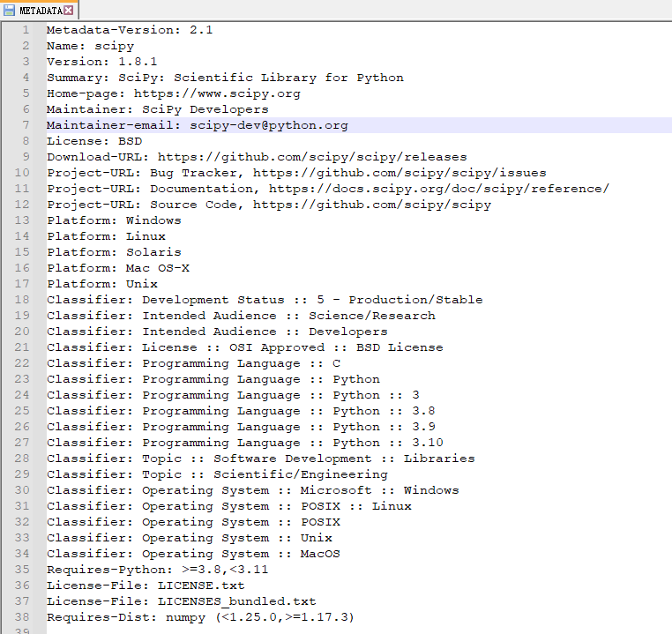
Task: Click line number 1 in the margin
Action: point(26,30)
